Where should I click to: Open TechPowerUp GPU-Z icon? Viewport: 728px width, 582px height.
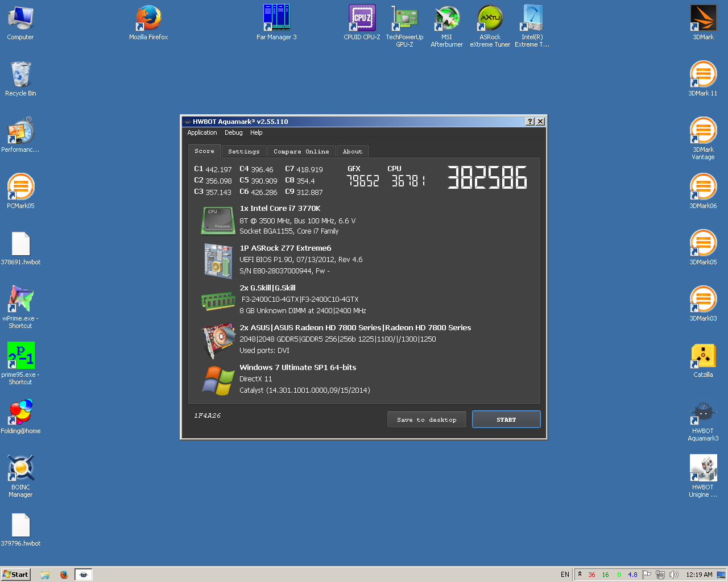pos(404,26)
